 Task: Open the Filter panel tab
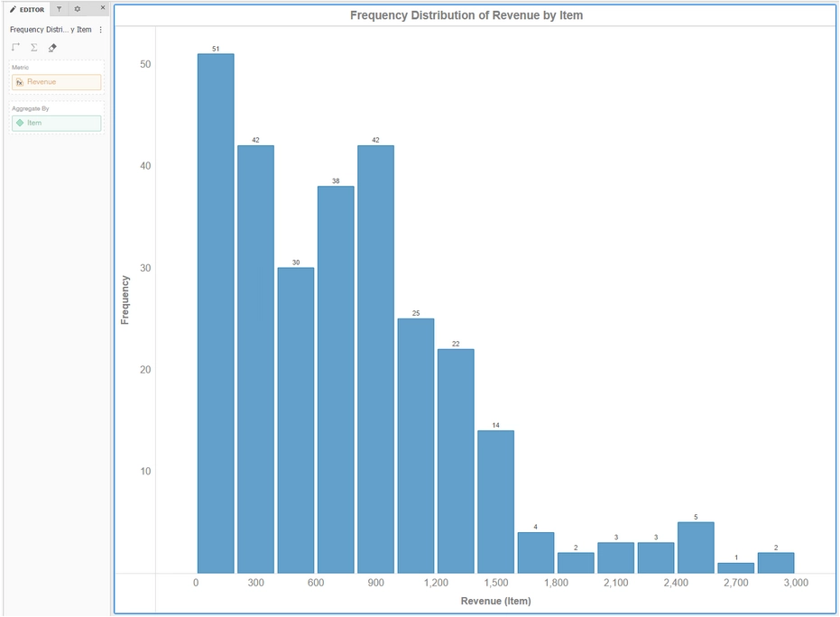59,9
